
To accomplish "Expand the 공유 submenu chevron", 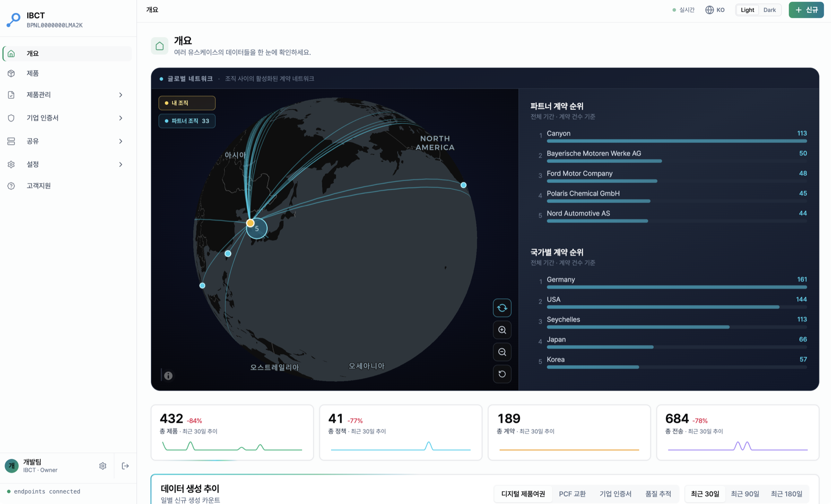I will coord(120,141).
